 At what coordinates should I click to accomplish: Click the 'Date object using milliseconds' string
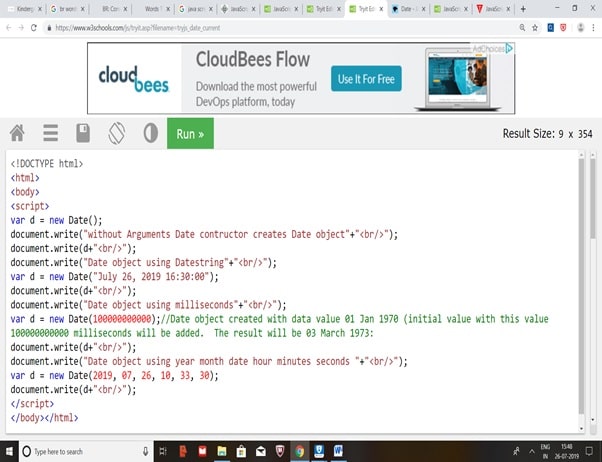(160, 305)
